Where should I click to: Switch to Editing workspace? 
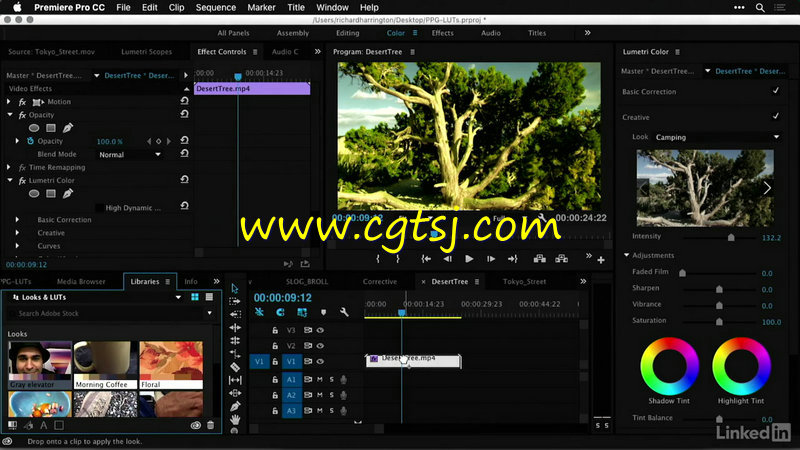coord(347,33)
